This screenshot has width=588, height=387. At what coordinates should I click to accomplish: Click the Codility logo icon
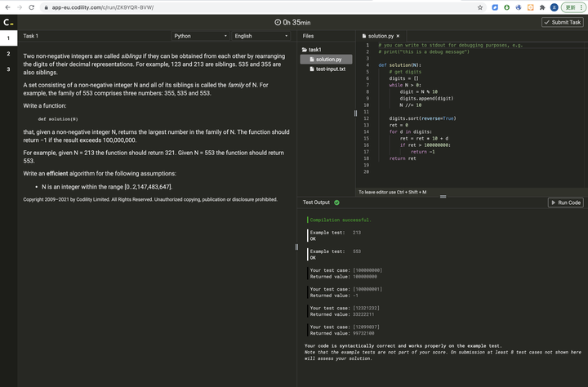tap(7, 22)
